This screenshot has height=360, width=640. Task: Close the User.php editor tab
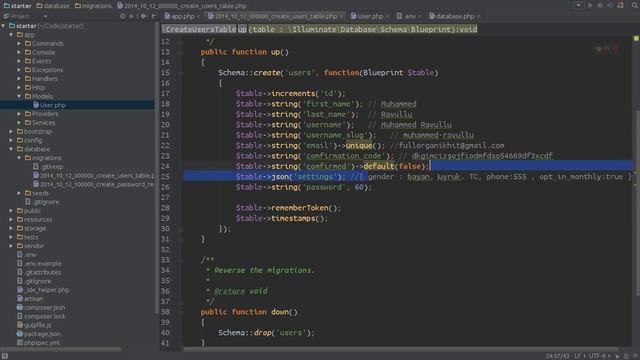[387, 16]
